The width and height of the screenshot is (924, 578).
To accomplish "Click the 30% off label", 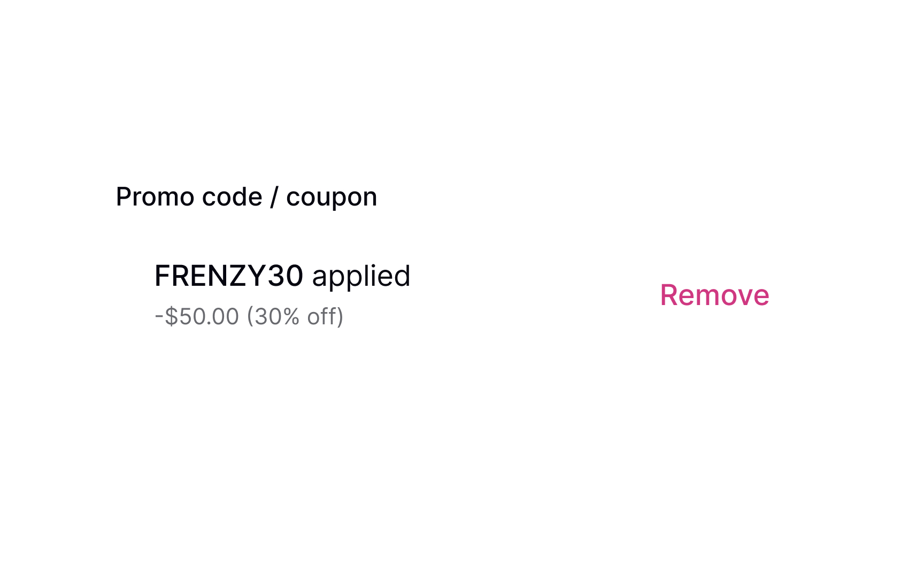I will tap(296, 316).
